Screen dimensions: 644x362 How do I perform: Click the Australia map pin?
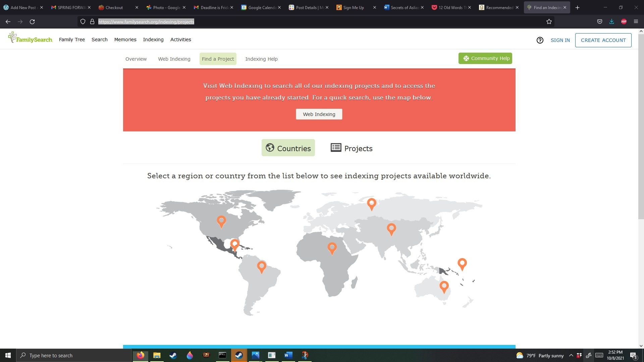click(x=444, y=287)
